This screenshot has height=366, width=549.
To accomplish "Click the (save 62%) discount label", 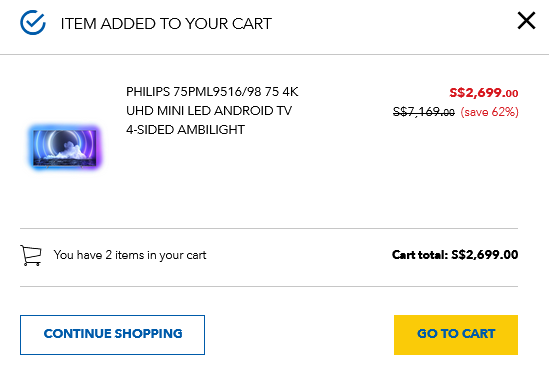I will [x=489, y=112].
